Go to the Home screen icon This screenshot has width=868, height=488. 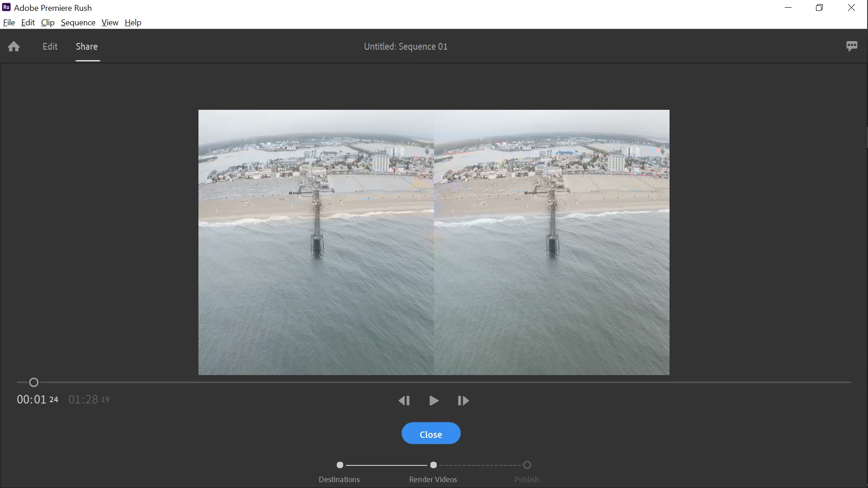14,47
